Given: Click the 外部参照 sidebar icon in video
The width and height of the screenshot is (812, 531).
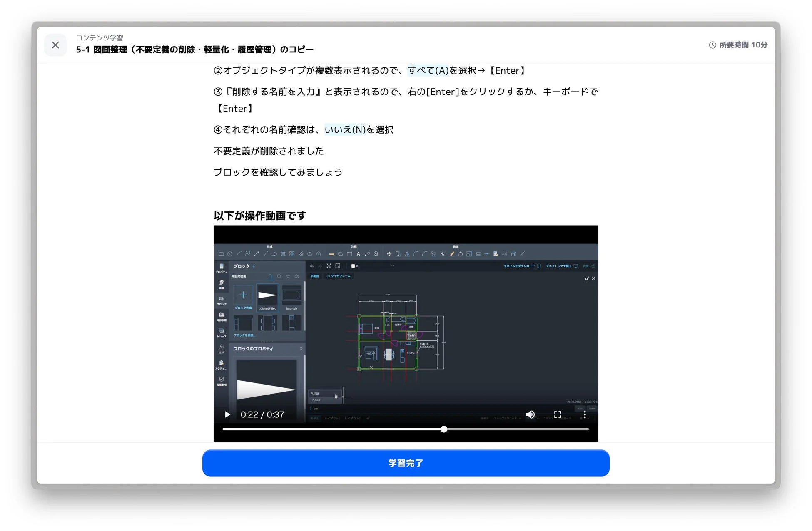Looking at the screenshot, I should 222,317.
